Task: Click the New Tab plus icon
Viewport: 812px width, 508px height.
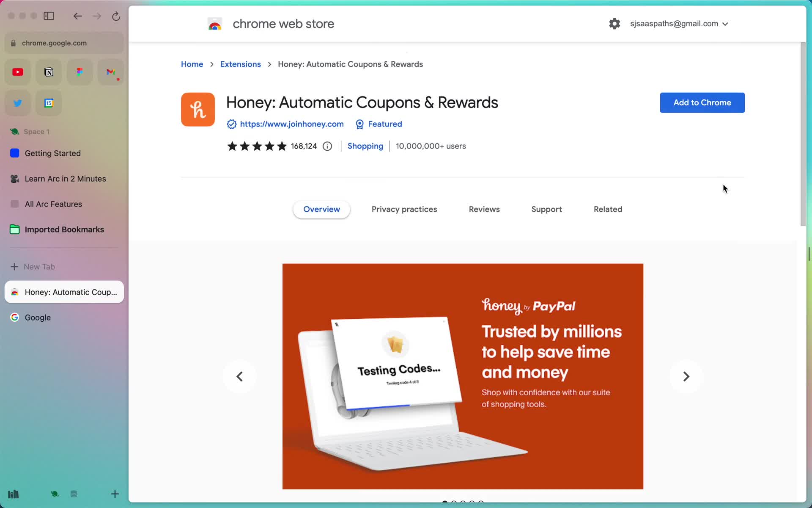Action: 14,266
